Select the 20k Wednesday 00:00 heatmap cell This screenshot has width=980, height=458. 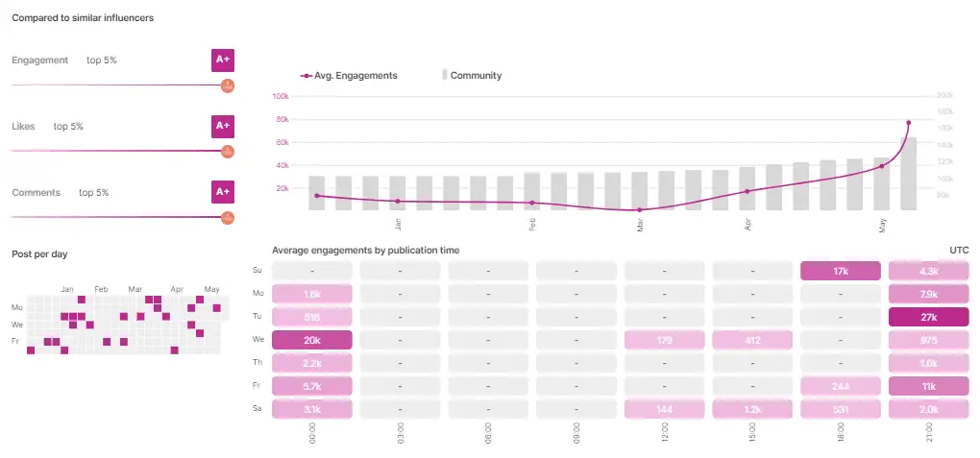(x=312, y=340)
